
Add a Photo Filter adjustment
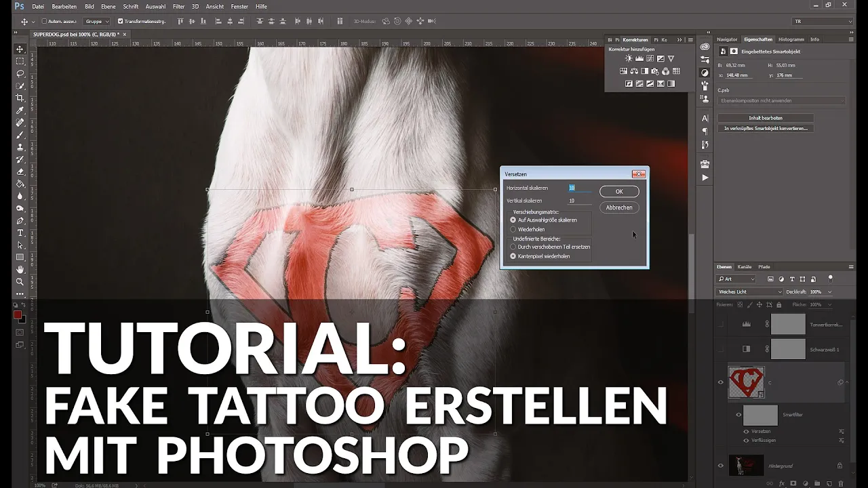click(655, 71)
